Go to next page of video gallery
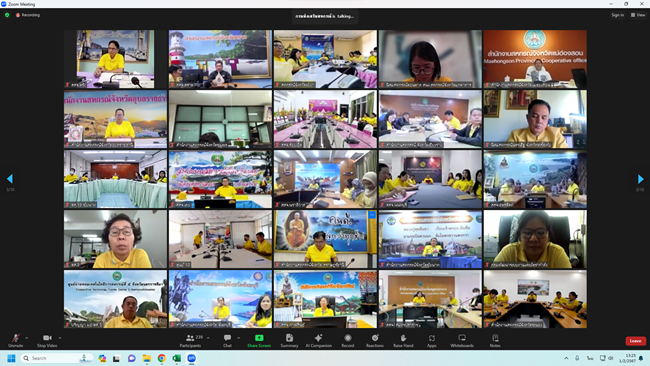Image resolution: width=650 pixels, height=366 pixels. 640,179
